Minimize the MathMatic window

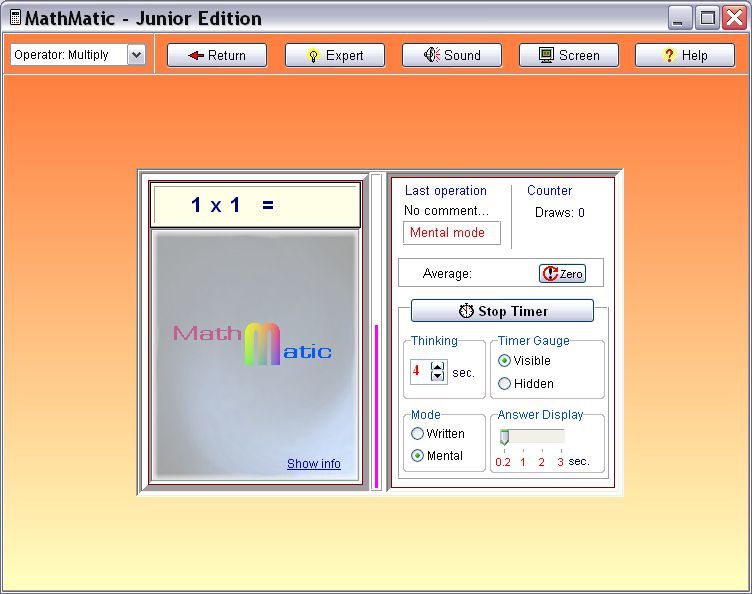pos(679,18)
